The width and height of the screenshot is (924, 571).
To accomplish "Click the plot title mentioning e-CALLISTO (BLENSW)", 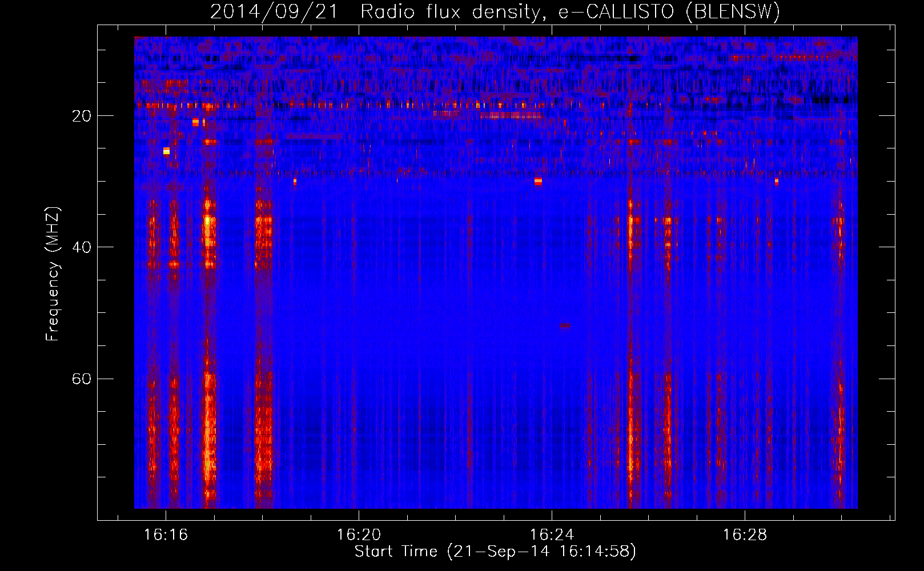I will coord(495,11).
